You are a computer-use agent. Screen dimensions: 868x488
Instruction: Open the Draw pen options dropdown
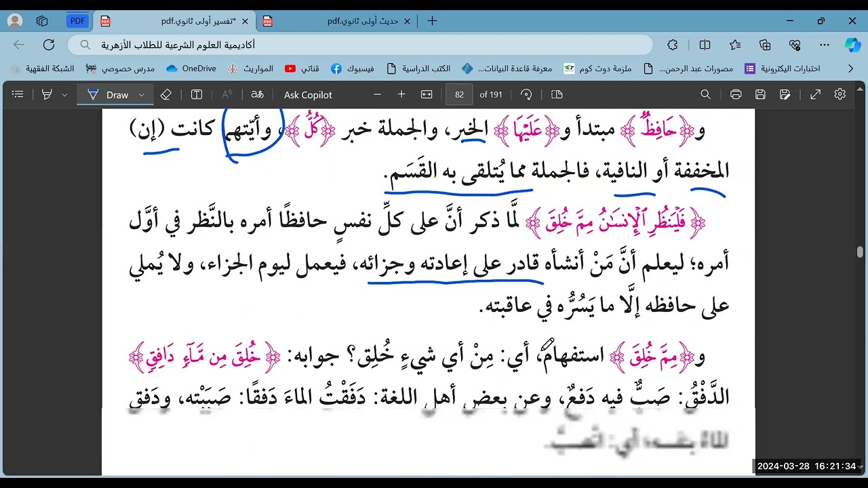point(141,95)
